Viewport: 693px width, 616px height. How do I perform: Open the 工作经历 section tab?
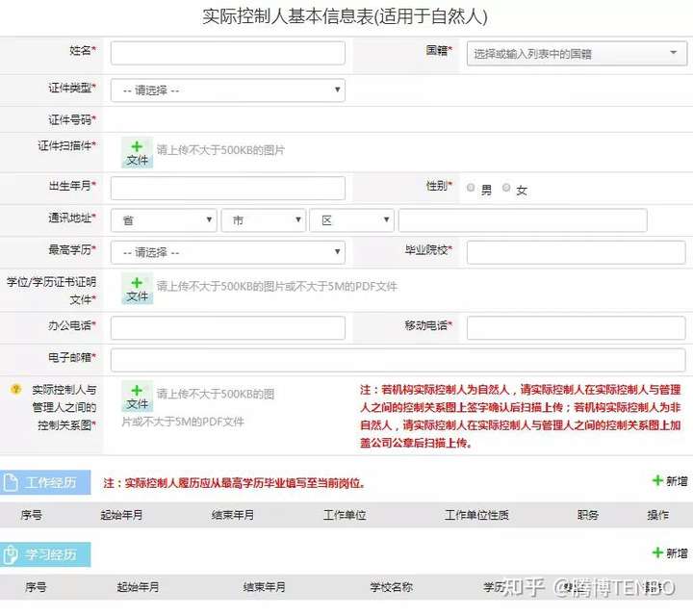(x=45, y=482)
